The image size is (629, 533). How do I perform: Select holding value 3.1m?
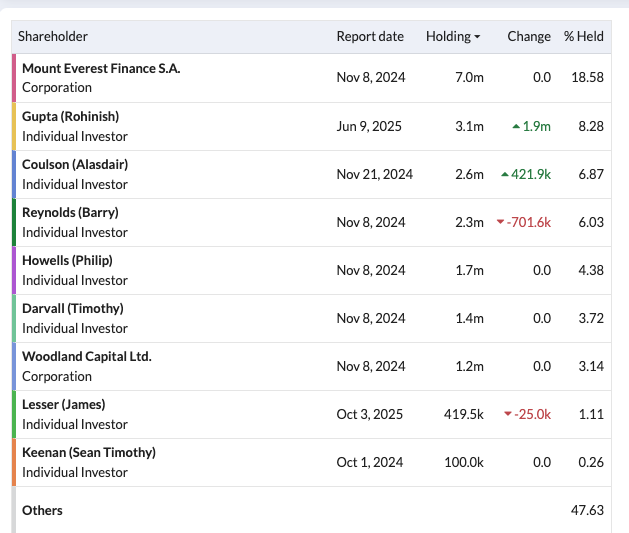469,126
